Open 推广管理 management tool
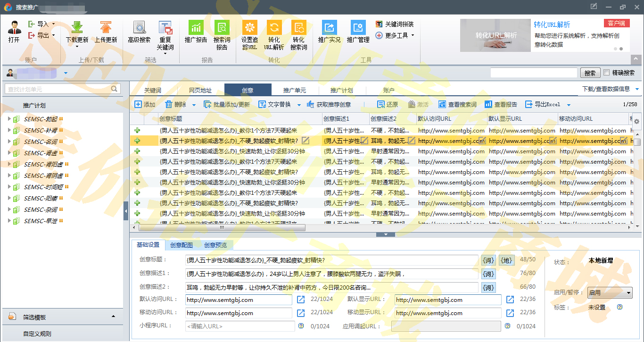Screen dimensions: 644x342 (x=358, y=27)
